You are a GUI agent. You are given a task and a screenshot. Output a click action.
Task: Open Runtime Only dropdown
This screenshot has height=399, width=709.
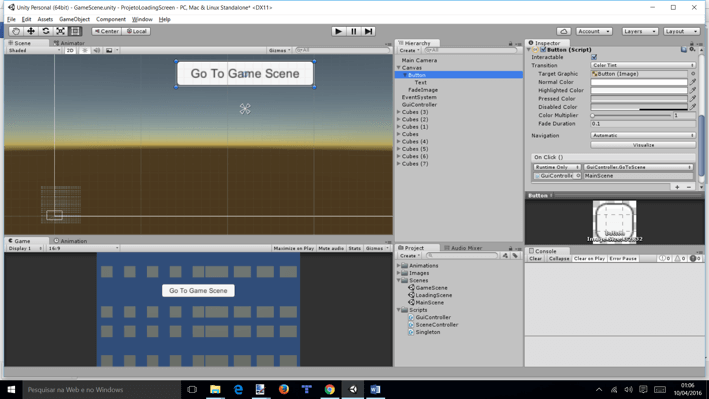pos(557,167)
